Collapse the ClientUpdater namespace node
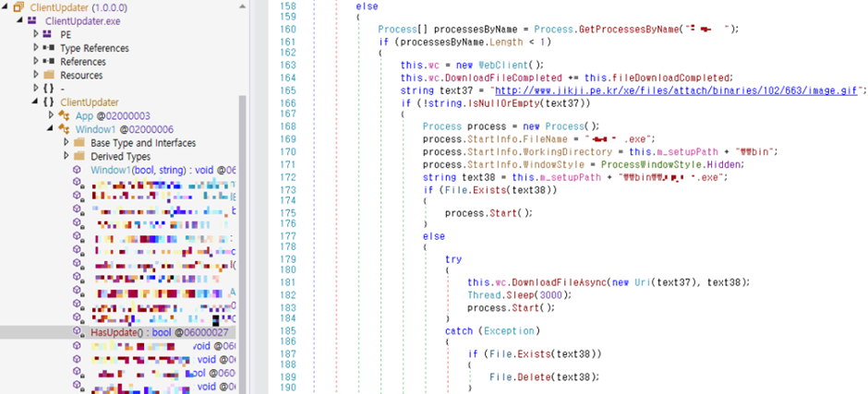 pos(36,101)
